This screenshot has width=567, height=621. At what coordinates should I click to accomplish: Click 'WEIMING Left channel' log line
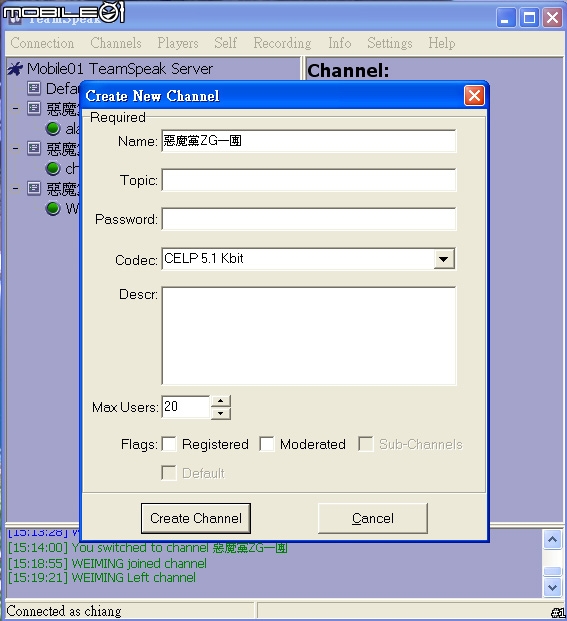point(102,577)
